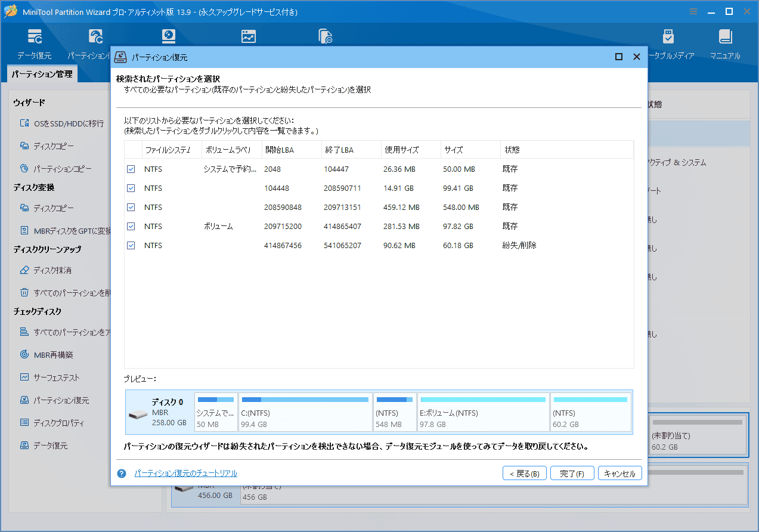The height and width of the screenshot is (532, 759).
Task: Maximize the partition recovery dialog
Action: click(x=619, y=57)
